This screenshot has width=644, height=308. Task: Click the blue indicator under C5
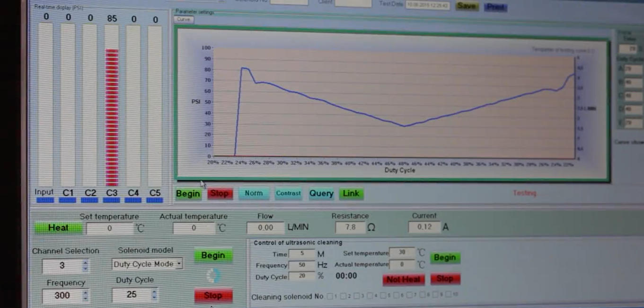[x=155, y=200]
